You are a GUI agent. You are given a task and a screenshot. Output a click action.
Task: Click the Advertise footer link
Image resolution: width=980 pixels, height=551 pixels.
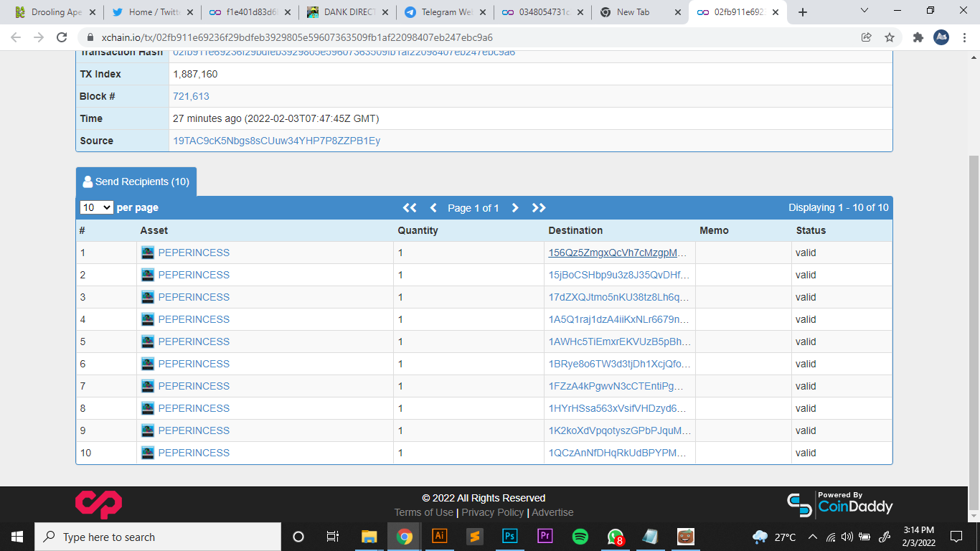(x=552, y=512)
